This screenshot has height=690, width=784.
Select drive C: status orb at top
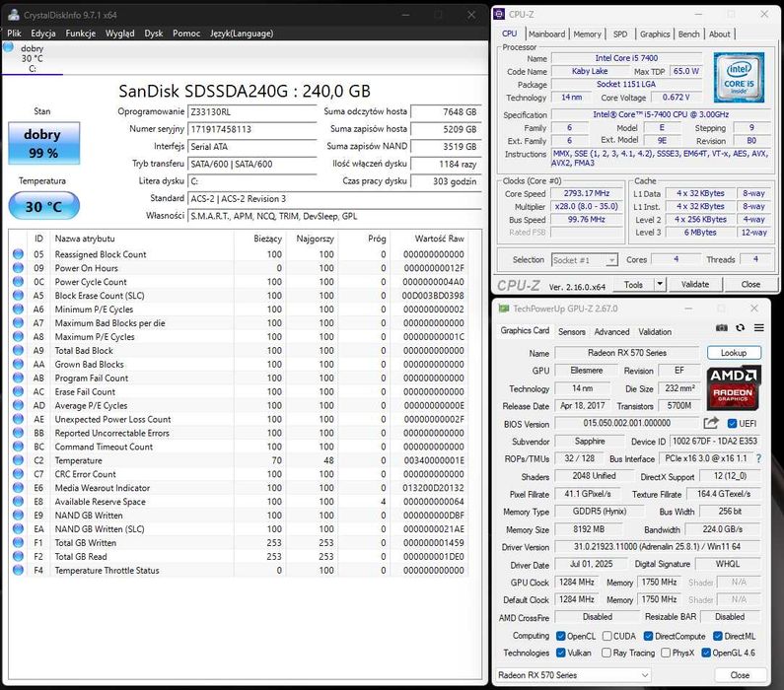click(x=9, y=47)
